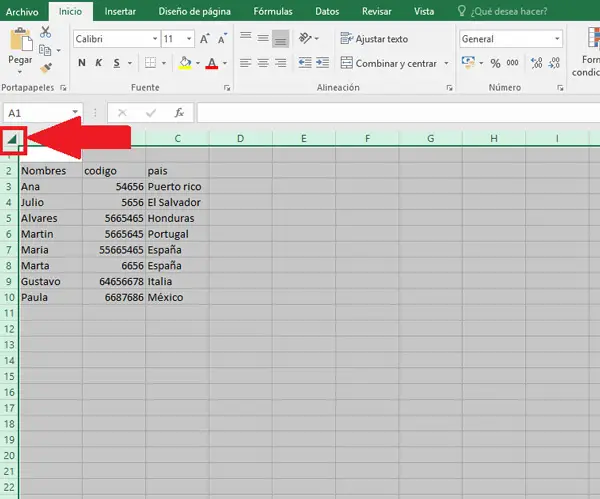Open Número dialog launcher
This screenshot has height=499, width=600.
point(560,88)
